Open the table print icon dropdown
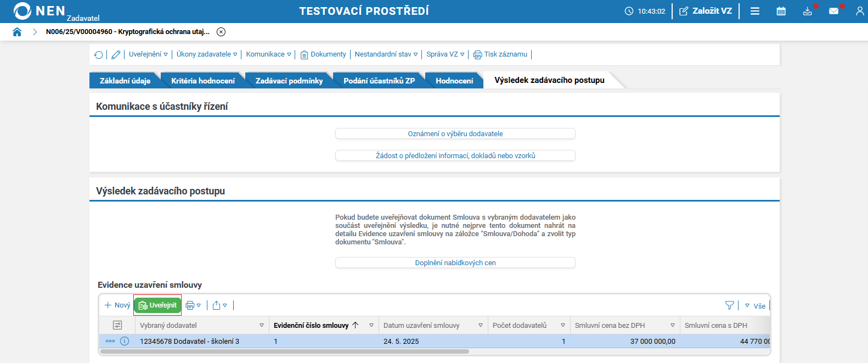Screen dimensions: 868x363 193,305
